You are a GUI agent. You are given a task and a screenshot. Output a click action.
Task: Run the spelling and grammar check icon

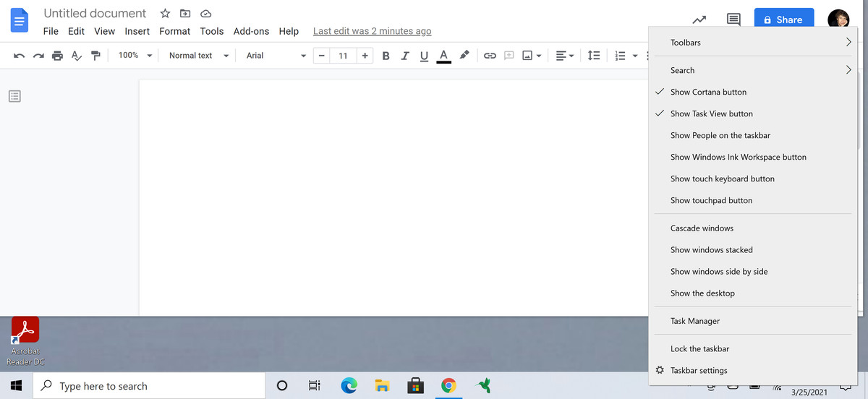77,56
